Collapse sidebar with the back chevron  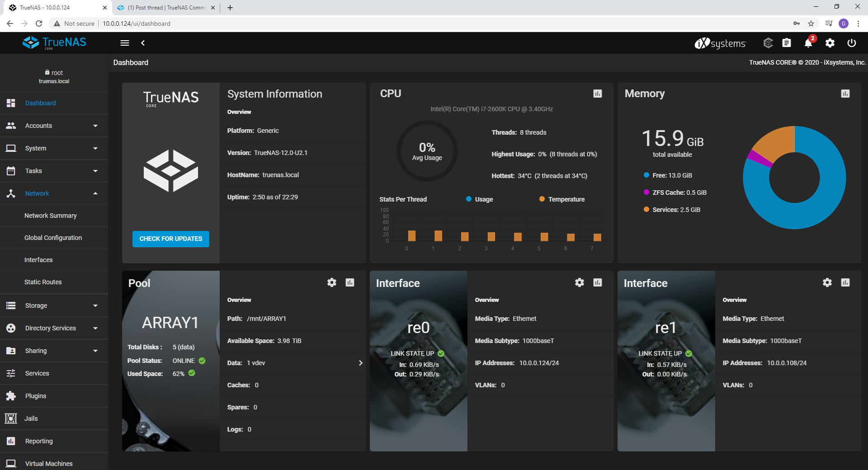(143, 43)
